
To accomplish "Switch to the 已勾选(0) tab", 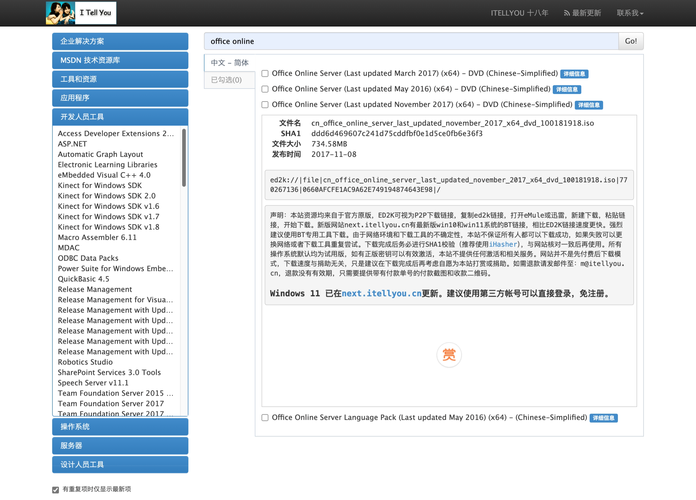I will coord(229,80).
